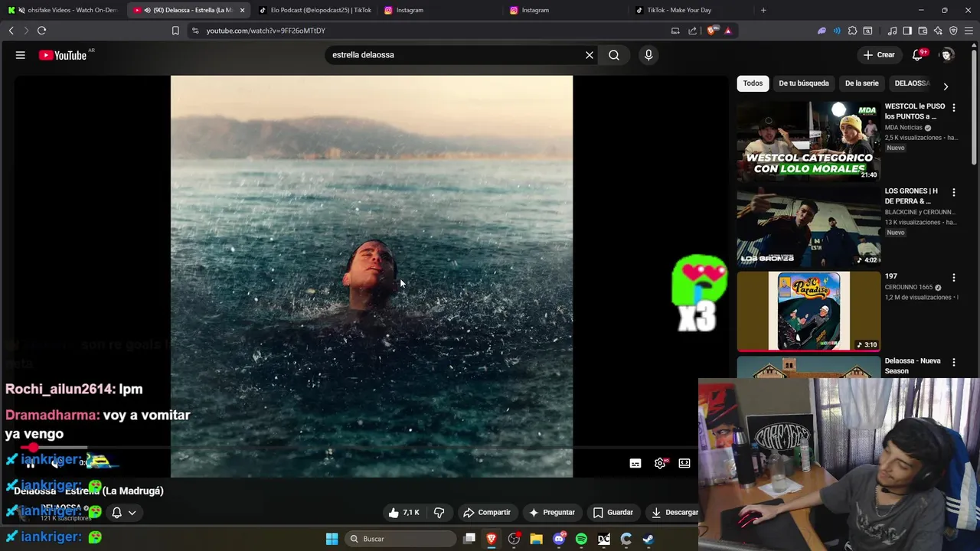
Task: Like the video with 7,1 K
Action: click(404, 513)
